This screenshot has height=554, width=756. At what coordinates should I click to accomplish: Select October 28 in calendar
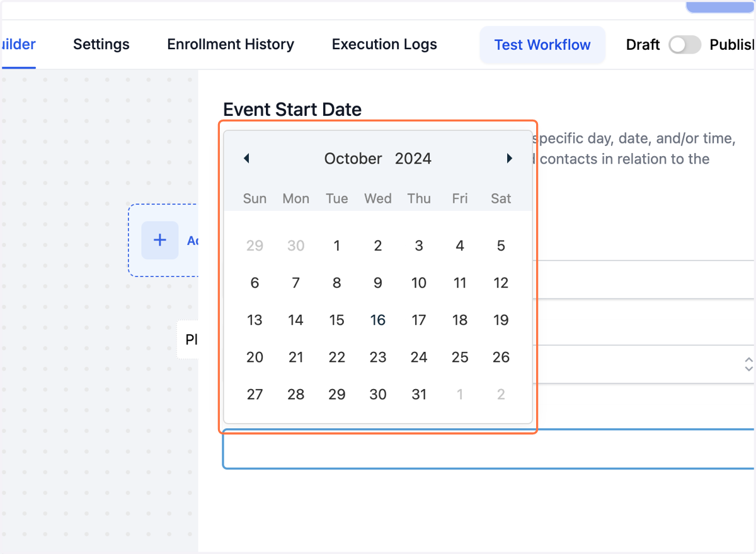pyautogui.click(x=296, y=394)
